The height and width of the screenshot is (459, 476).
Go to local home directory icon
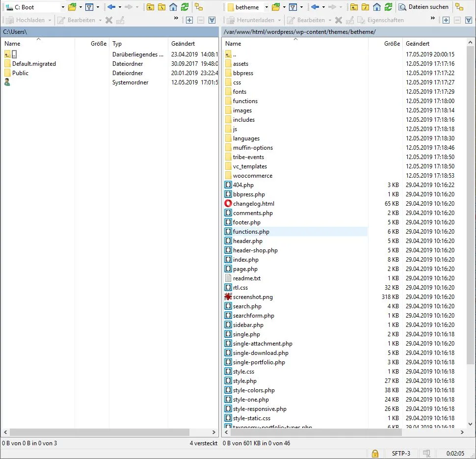pos(173,7)
